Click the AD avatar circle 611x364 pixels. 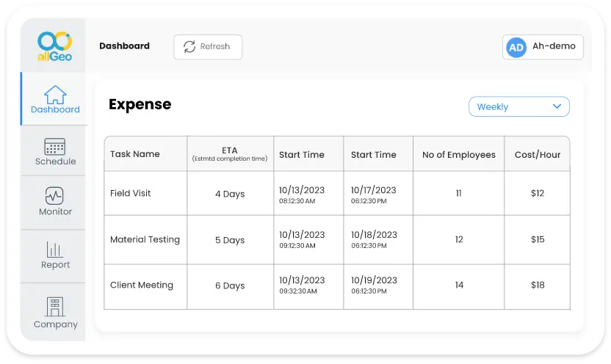coord(516,47)
